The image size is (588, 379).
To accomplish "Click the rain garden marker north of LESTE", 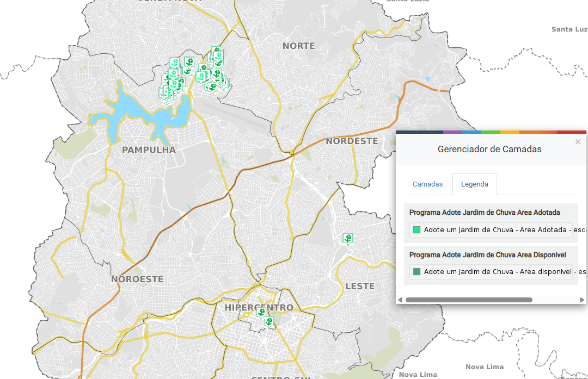I will coord(347,238).
